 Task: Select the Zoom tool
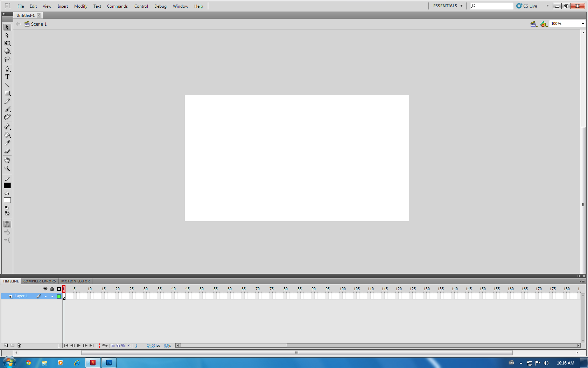click(x=7, y=169)
